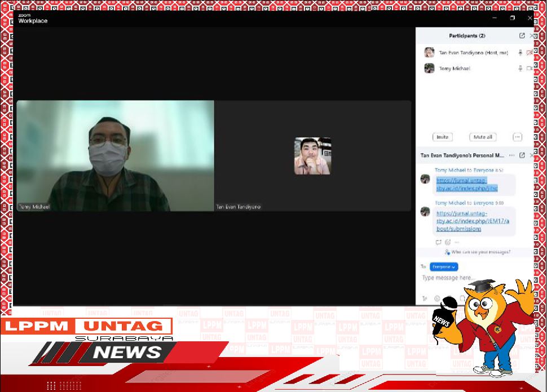Minimize the Zoom Workplace window

(495, 18)
